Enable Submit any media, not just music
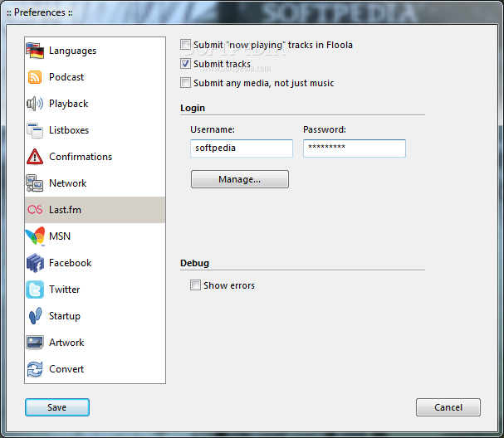 185,82
